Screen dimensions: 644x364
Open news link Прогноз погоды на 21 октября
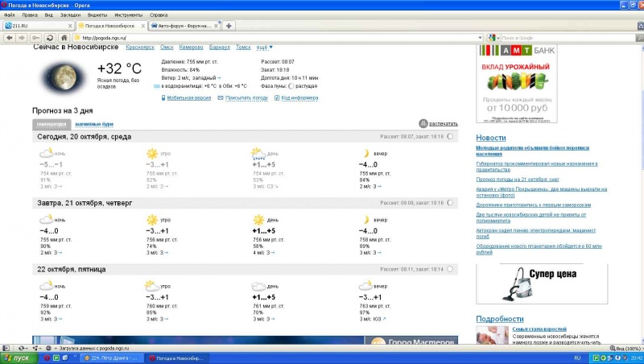coord(518,180)
